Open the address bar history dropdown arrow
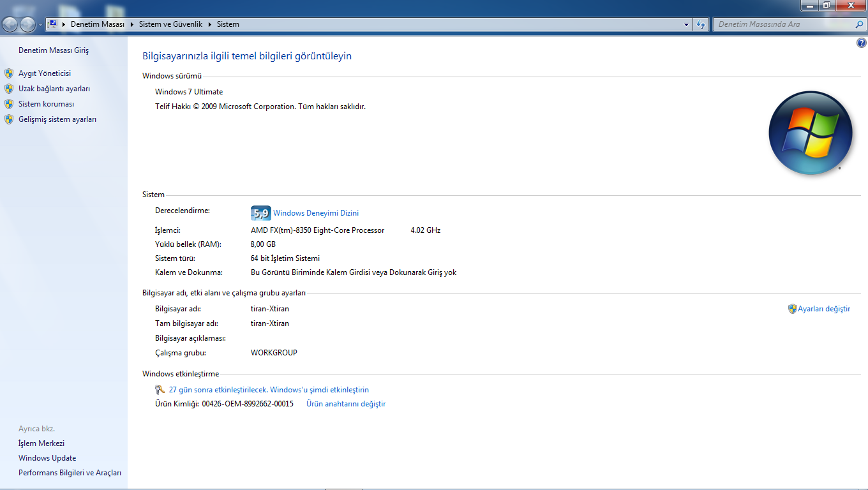The image size is (868, 490). point(687,24)
